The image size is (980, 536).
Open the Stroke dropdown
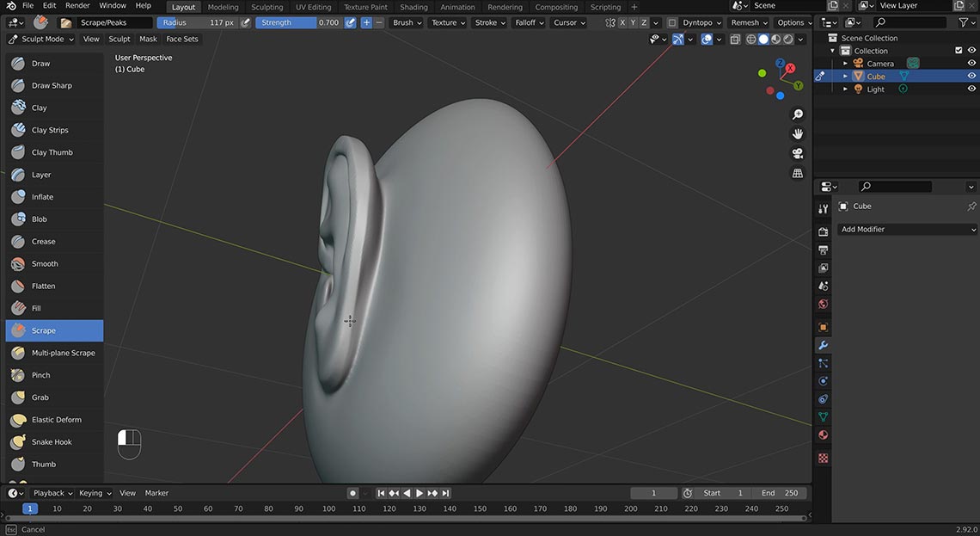click(490, 22)
